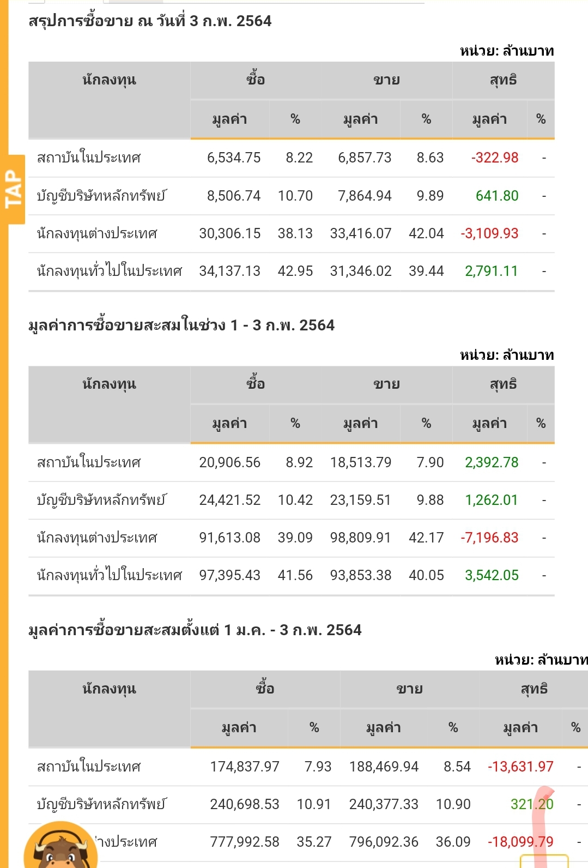This screenshot has height=868, width=588.
Task: Select the ซื้อ header in the first table
Action: [256, 80]
